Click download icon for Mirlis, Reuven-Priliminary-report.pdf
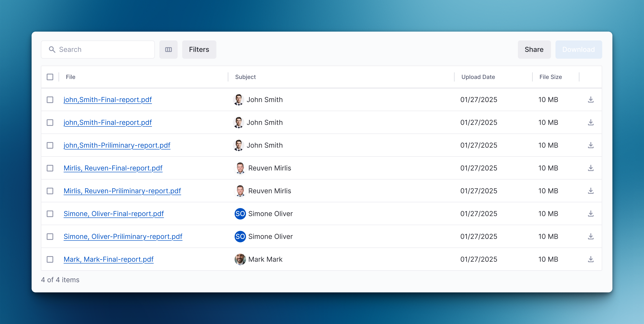 pos(591,191)
